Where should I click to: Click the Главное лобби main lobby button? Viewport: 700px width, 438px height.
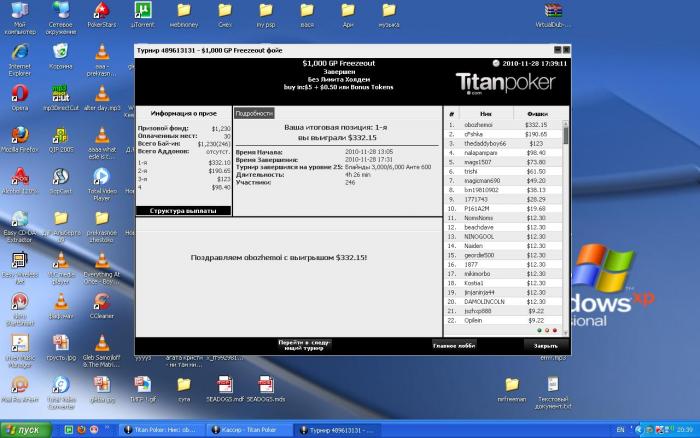[x=454, y=345]
